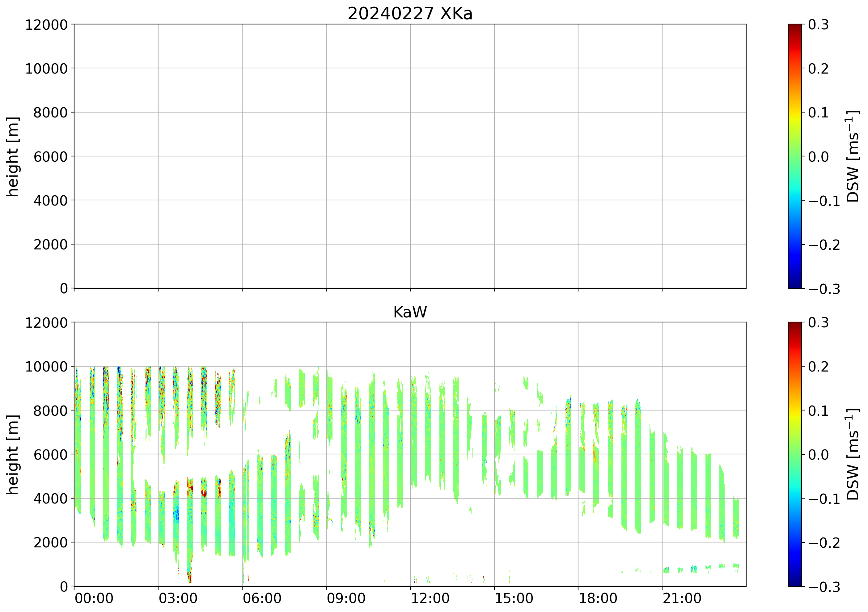Click the empty XKa plot area center
The width and height of the screenshot is (868, 612).
point(410,156)
